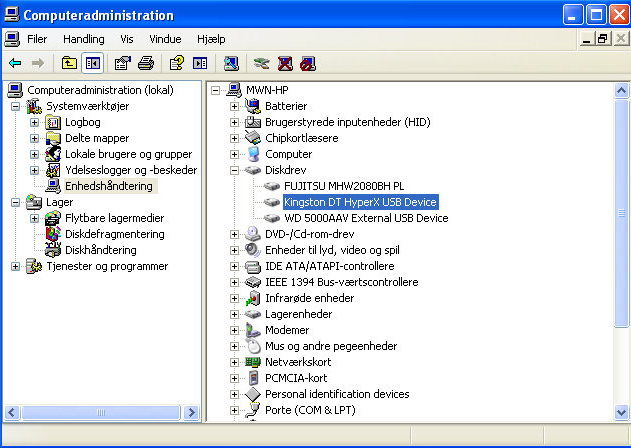Click the Update driver toolbar icon
The image size is (631, 448).
point(262,63)
